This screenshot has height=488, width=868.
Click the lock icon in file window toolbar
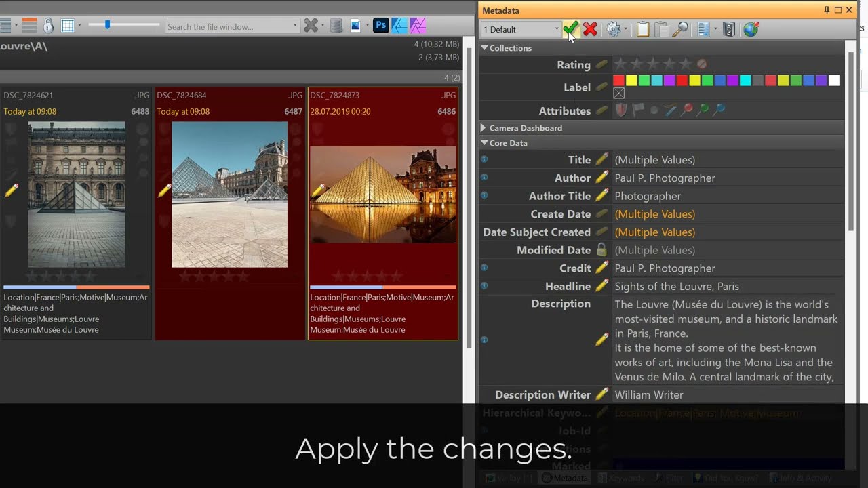click(48, 26)
